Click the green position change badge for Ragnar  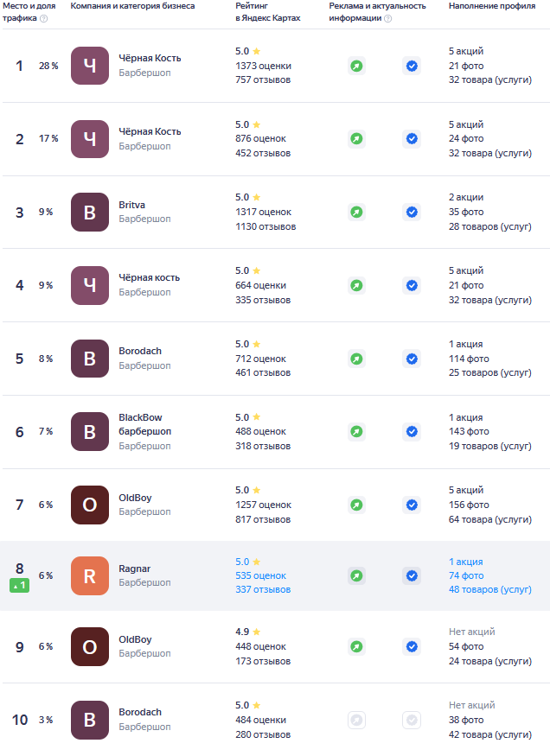coord(19,586)
